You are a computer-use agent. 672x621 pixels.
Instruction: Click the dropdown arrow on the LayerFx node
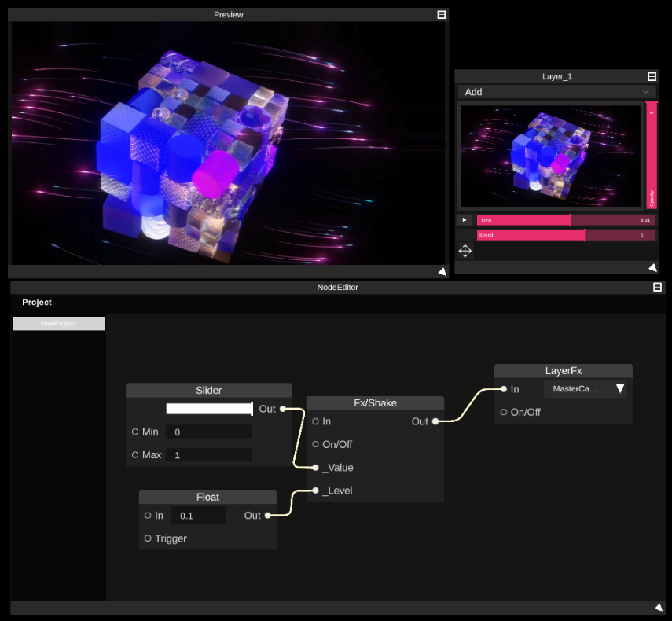(x=620, y=388)
